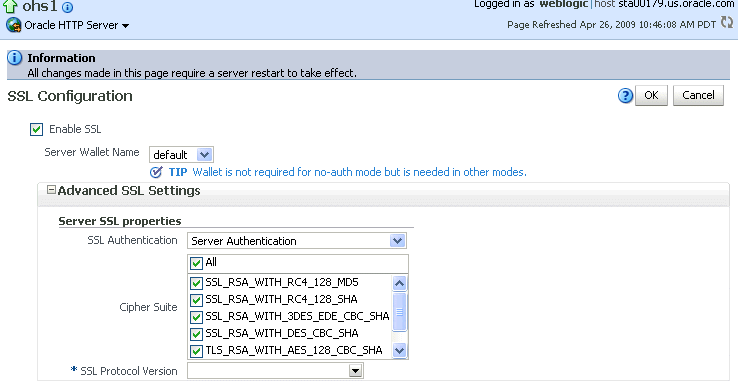Click the cipher list scrollbar thumb
Image resolution: width=738 pixels, height=387 pixels.
click(399, 312)
